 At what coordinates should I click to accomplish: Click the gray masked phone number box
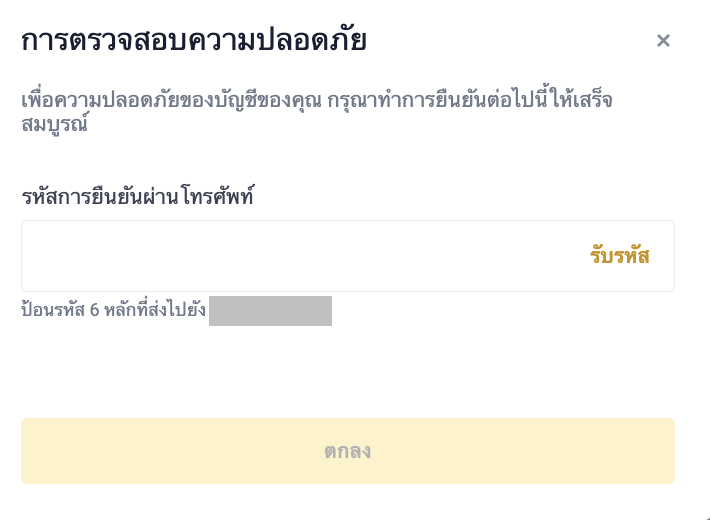[x=270, y=311]
